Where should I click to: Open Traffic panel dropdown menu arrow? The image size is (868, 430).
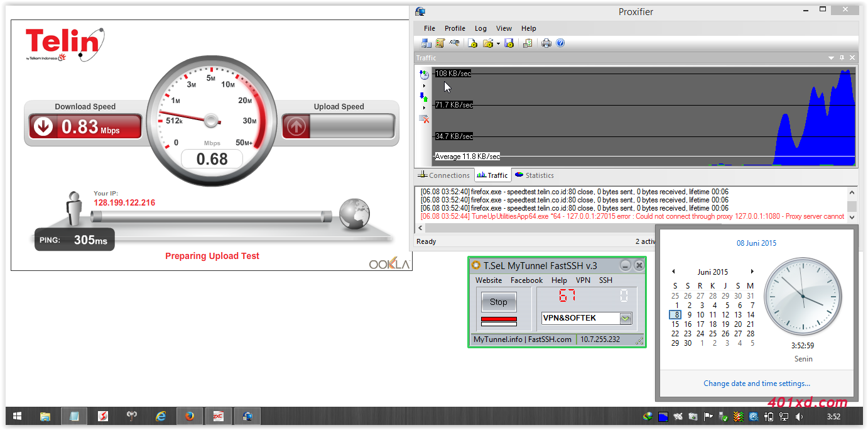click(832, 57)
